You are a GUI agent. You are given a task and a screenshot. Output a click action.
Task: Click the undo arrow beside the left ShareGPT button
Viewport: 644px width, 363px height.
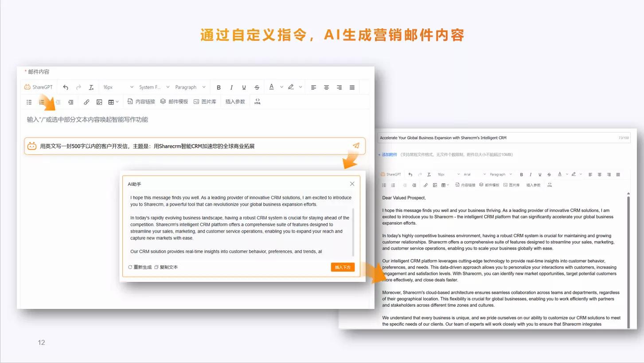pyautogui.click(x=66, y=87)
